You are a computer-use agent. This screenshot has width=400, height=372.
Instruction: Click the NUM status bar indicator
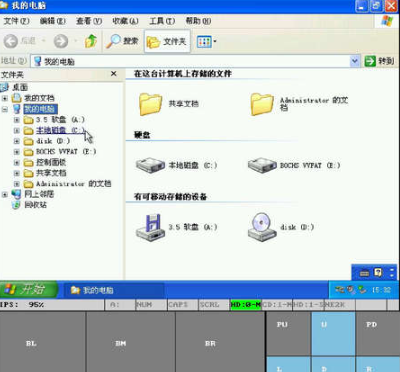click(x=151, y=305)
